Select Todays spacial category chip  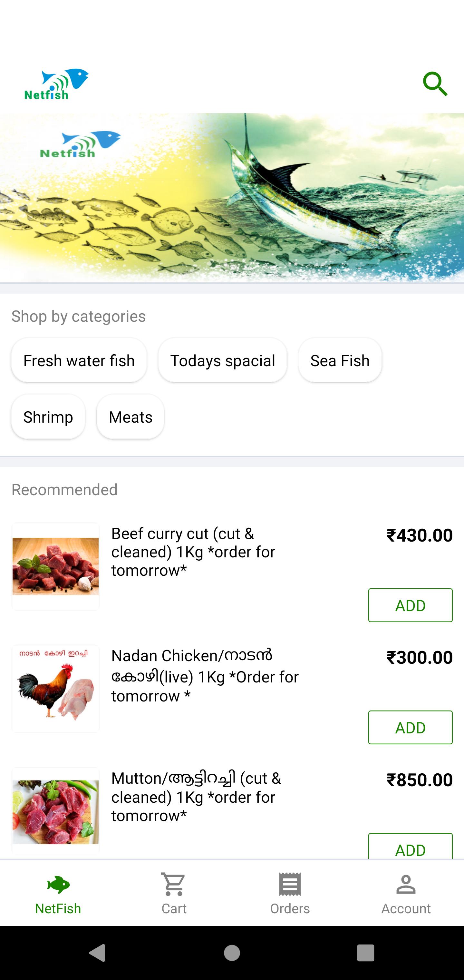[x=222, y=360]
